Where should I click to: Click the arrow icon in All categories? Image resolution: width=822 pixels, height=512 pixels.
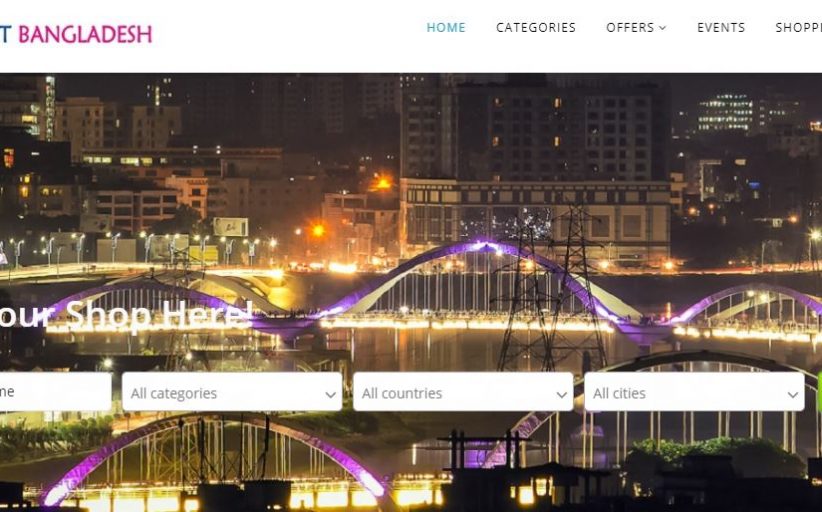pos(330,395)
